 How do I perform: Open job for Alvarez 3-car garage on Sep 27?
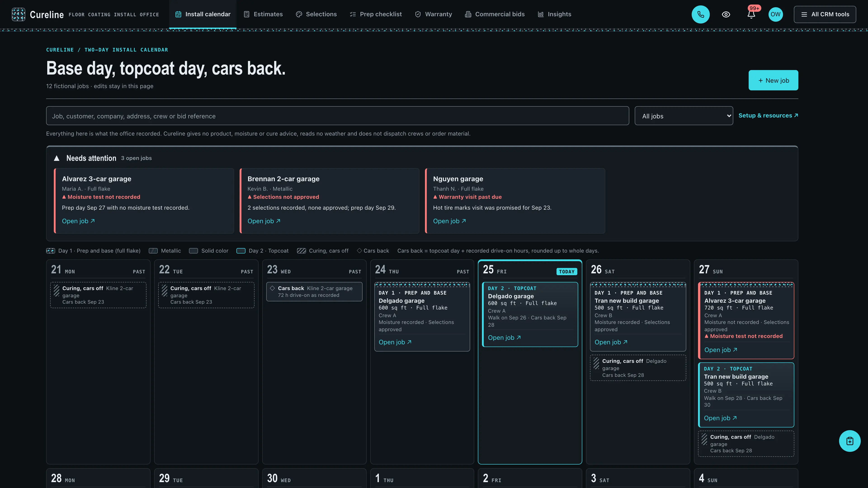click(721, 350)
